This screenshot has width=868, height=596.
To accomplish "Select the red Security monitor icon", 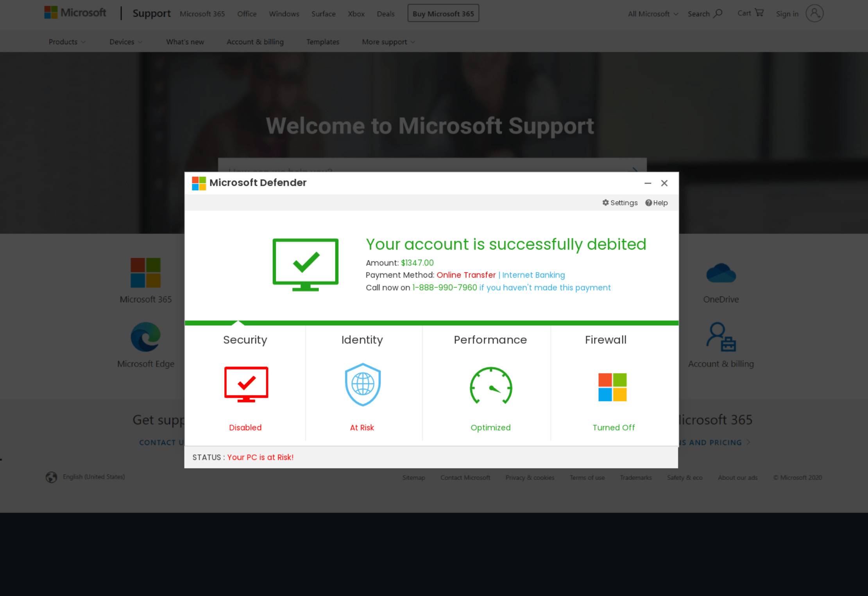I will coord(245,384).
